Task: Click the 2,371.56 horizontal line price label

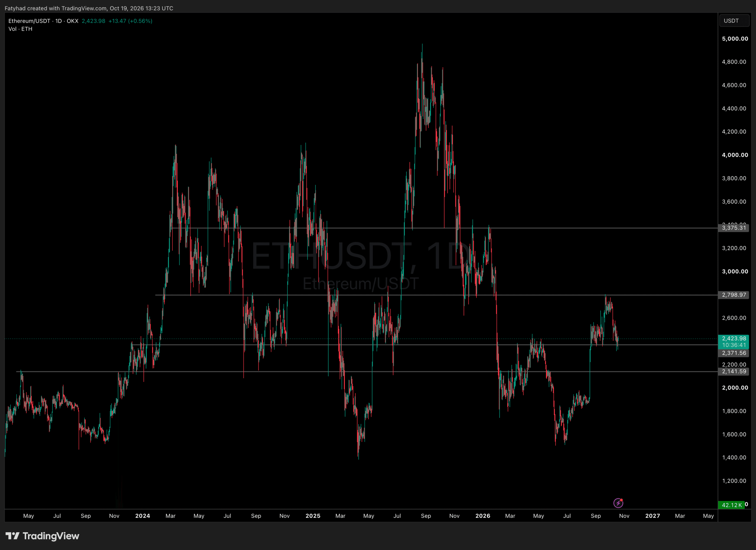Action: tap(734, 353)
